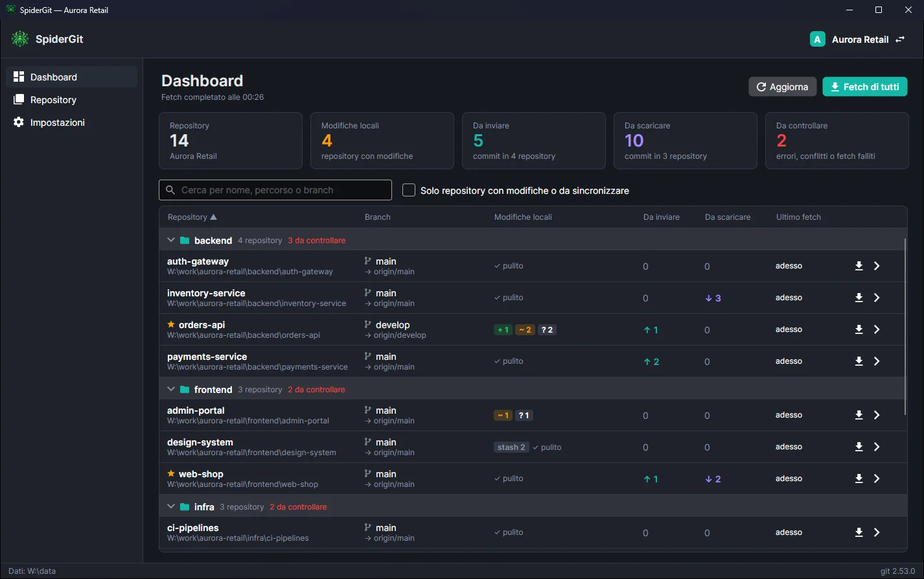
Task: Click the ↑ 2 count for payments-service
Action: tap(651, 362)
